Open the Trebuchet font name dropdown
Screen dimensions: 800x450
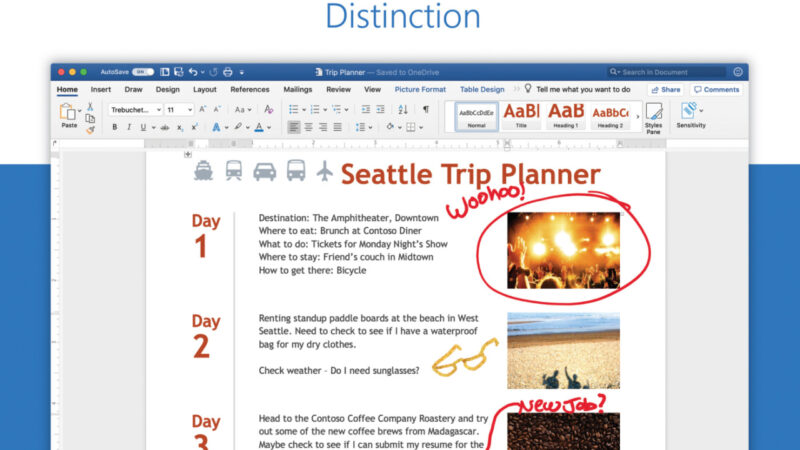pos(135,110)
